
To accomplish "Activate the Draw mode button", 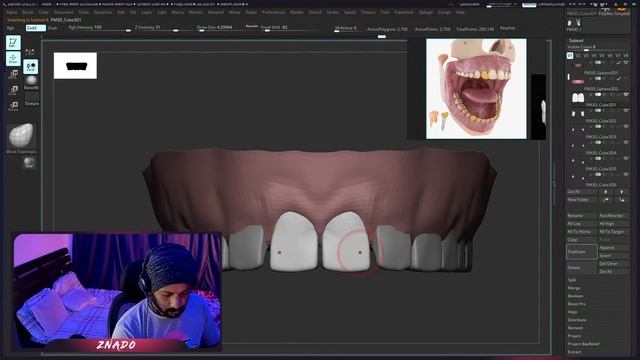I will pyautogui.click(x=13, y=59).
